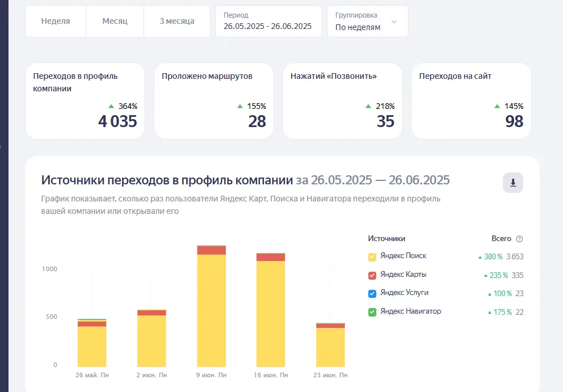Image resolution: width=563 pixels, height=392 pixels.
Task: Click the 23 июн bar in the chart
Action: tap(330, 345)
